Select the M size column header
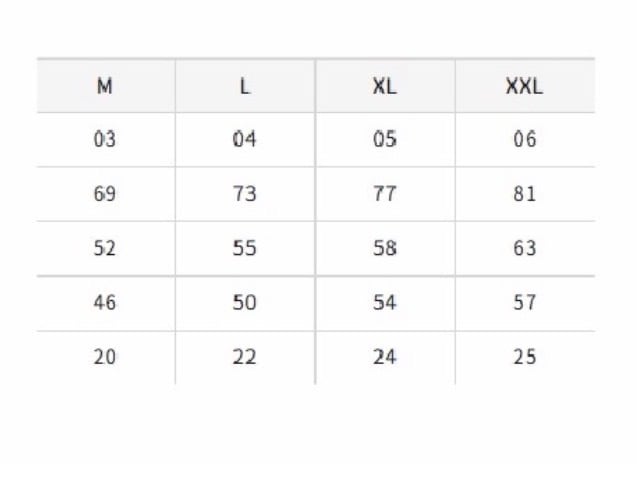The image size is (637, 484). (106, 86)
